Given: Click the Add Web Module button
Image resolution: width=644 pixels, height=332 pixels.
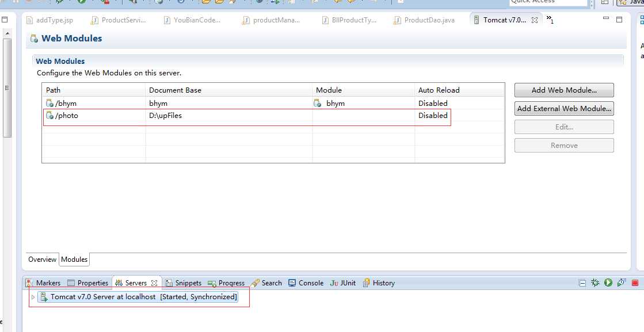Looking at the screenshot, I should click(564, 90).
